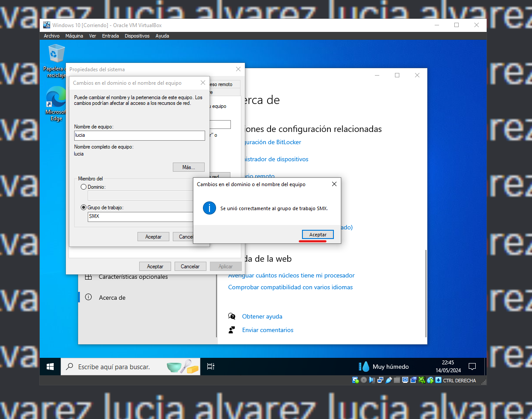Click the Nombre de equipo input field
The image size is (532, 419).
click(139, 135)
